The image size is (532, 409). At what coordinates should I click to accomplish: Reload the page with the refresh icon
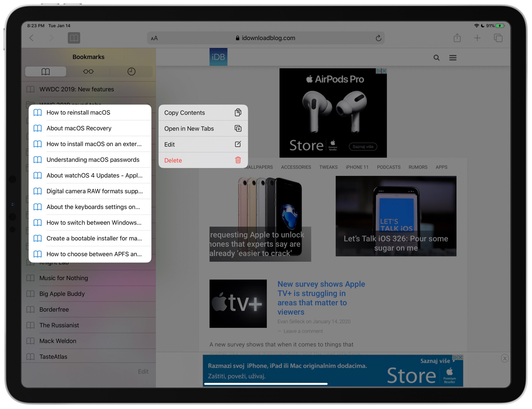[x=378, y=38]
